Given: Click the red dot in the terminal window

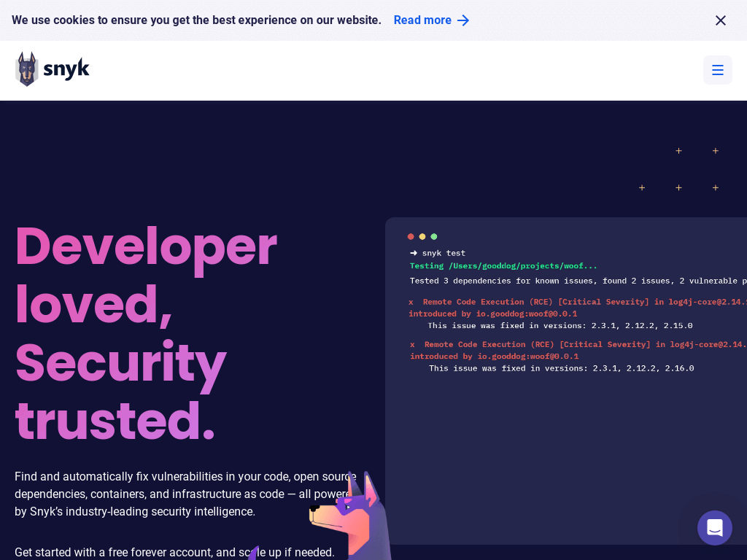Looking at the screenshot, I should pyautogui.click(x=411, y=237).
